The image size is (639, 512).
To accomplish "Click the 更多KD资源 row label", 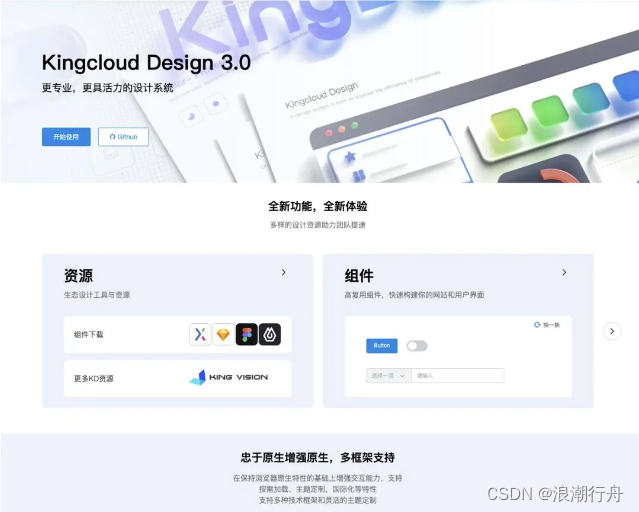I will click(x=93, y=379).
